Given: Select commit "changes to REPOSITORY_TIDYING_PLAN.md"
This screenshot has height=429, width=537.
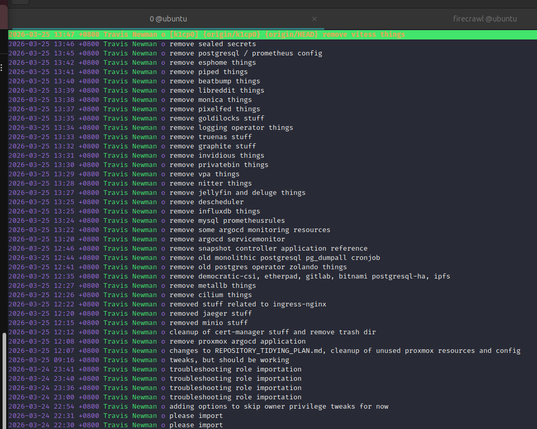Looking at the screenshot, I should [x=273, y=351].
